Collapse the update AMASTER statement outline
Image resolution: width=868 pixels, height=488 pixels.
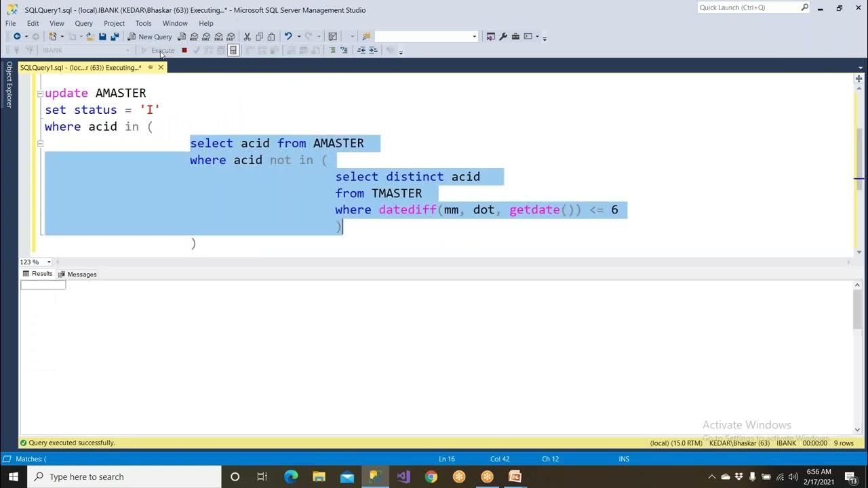coord(40,94)
